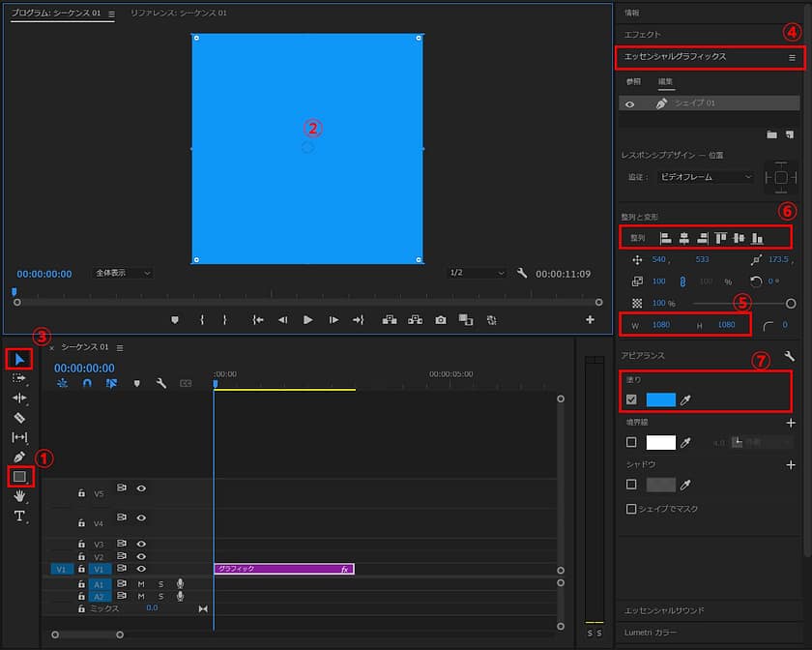Open the ビデオフレーム pin-to dropdown
Screen dimensions: 812x650
coord(705,177)
